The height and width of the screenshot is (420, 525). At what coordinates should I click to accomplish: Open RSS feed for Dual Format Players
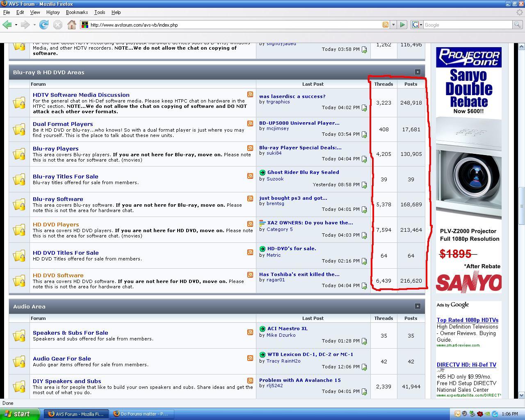[250, 123]
